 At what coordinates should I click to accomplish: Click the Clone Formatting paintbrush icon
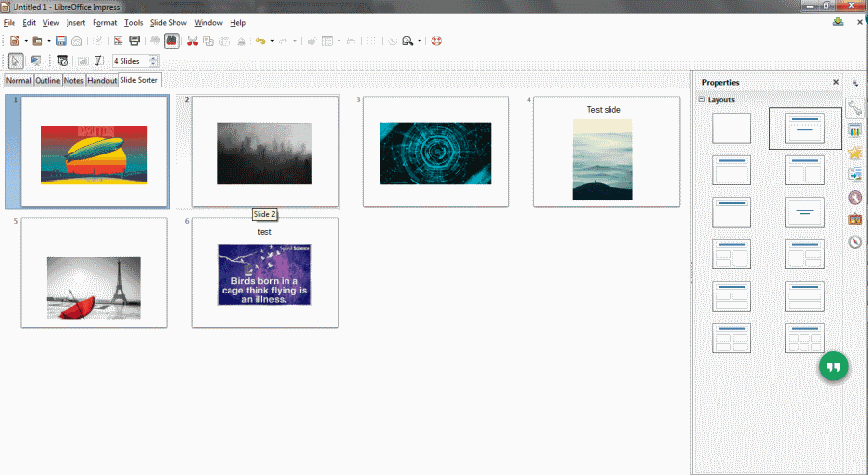(241, 41)
